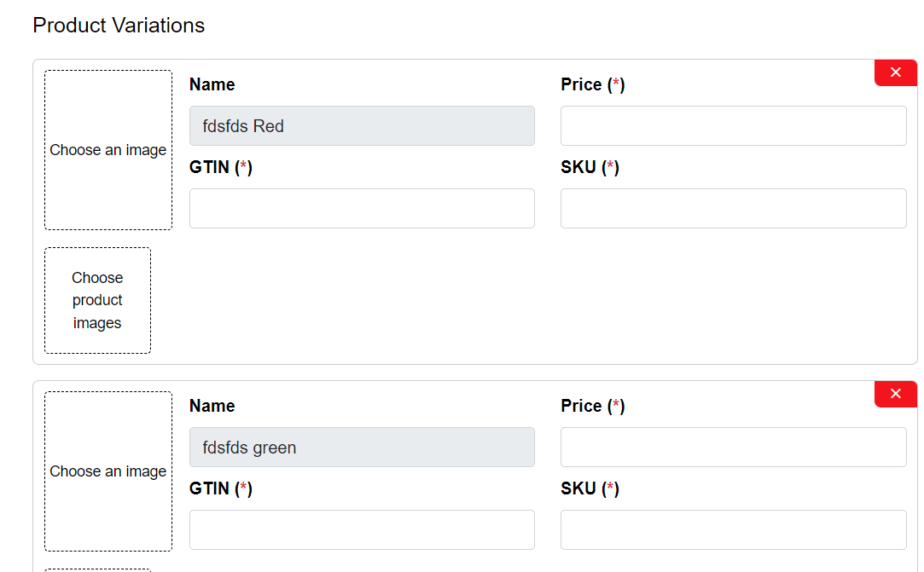The height and width of the screenshot is (572, 924).
Task: Click the SKU field of fdsfds Red
Action: (x=733, y=208)
